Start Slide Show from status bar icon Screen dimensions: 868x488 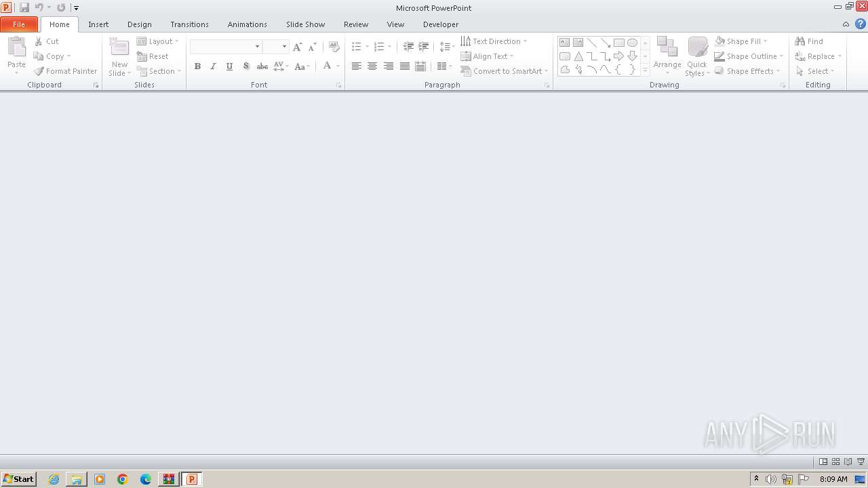(x=861, y=462)
